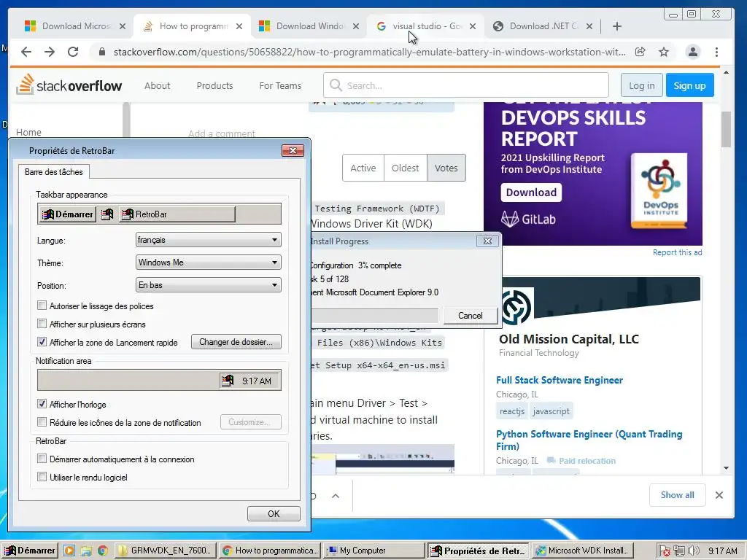Viewport: 747px width, 560px height.
Task: Close the 'visual studio - Go' tab
Action: pyautogui.click(x=473, y=26)
